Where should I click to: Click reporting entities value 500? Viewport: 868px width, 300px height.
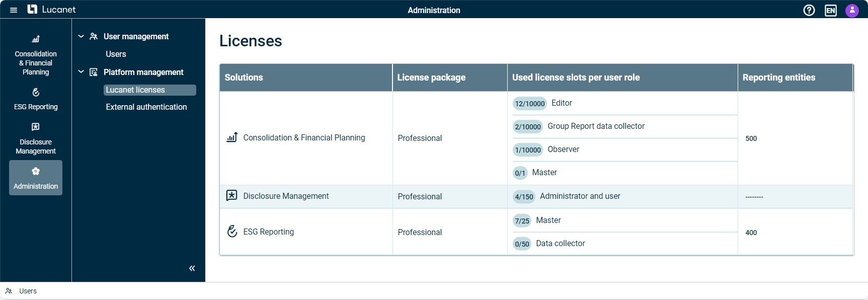click(x=751, y=138)
